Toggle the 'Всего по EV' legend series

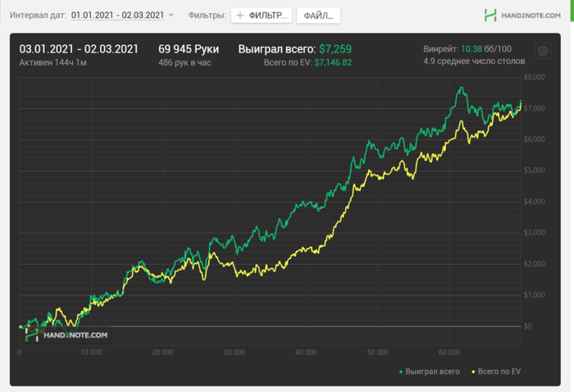tap(496, 371)
